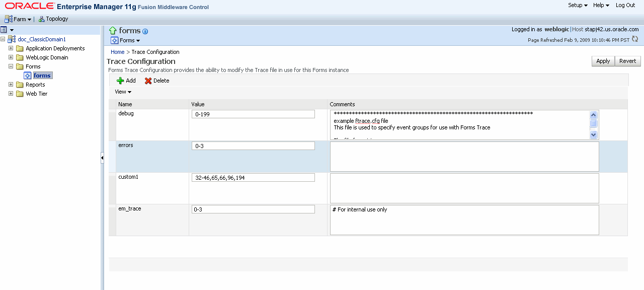Click the page refresh icon near the timestamp
Screen dimensions: 644x290
pyautogui.click(x=635, y=39)
